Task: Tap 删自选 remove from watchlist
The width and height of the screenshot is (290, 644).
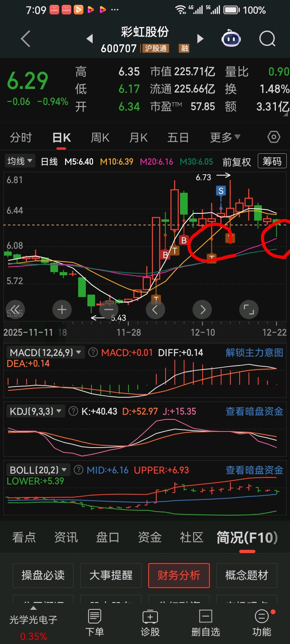Action: 206,622
